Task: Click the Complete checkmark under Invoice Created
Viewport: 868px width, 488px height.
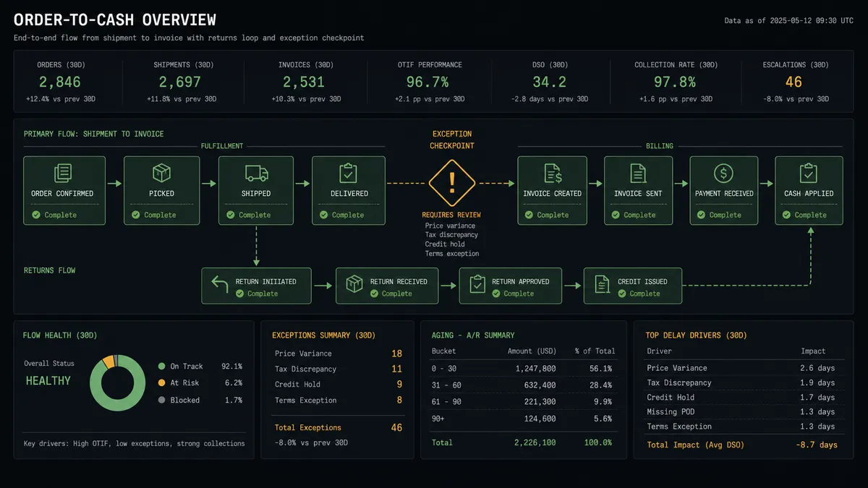Action: pos(529,215)
